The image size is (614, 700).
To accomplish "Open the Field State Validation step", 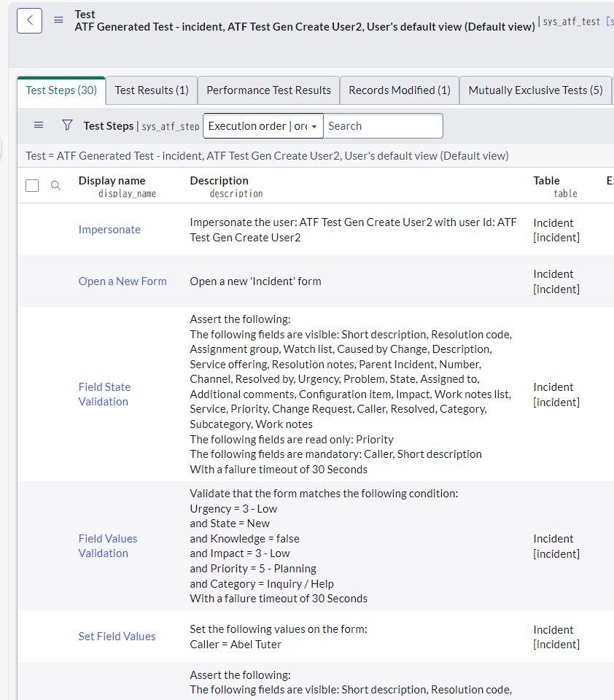I will (104, 394).
